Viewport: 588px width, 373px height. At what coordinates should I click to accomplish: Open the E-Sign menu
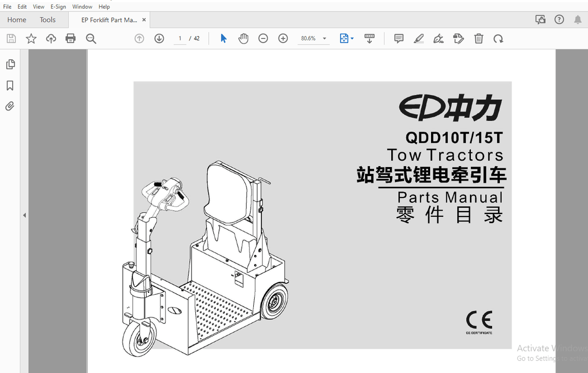[x=58, y=6]
